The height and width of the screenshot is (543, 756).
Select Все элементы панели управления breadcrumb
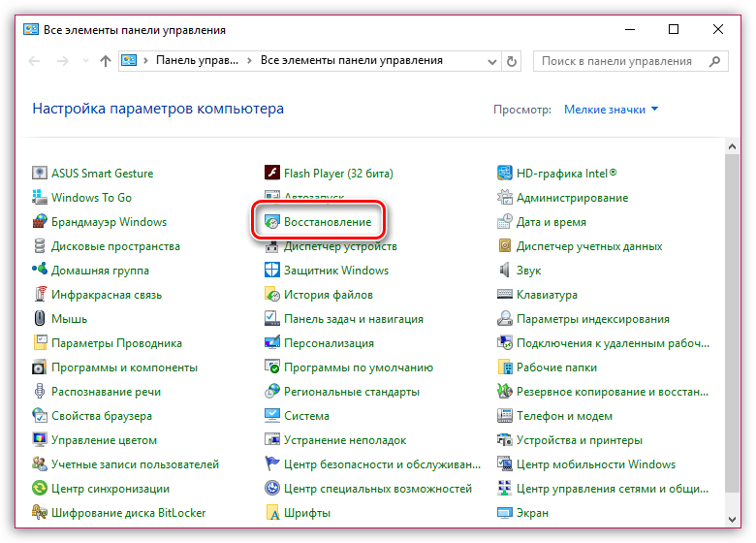click(351, 60)
